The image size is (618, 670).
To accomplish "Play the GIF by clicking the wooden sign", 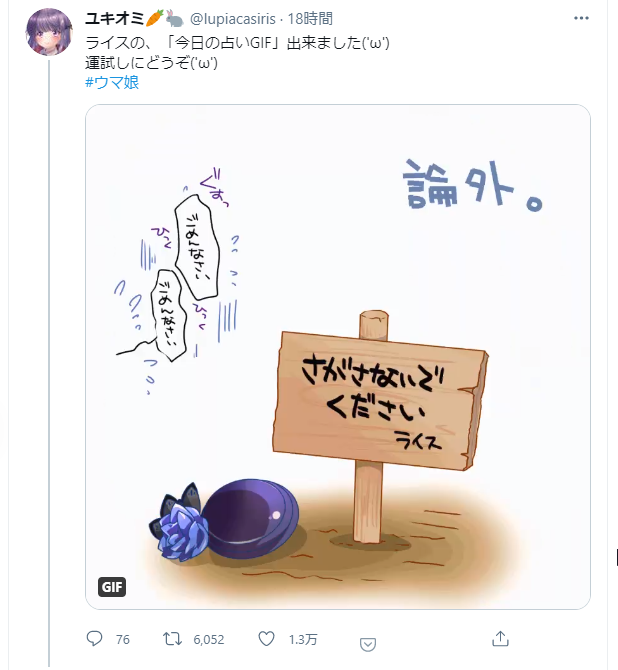I will 380,402.
